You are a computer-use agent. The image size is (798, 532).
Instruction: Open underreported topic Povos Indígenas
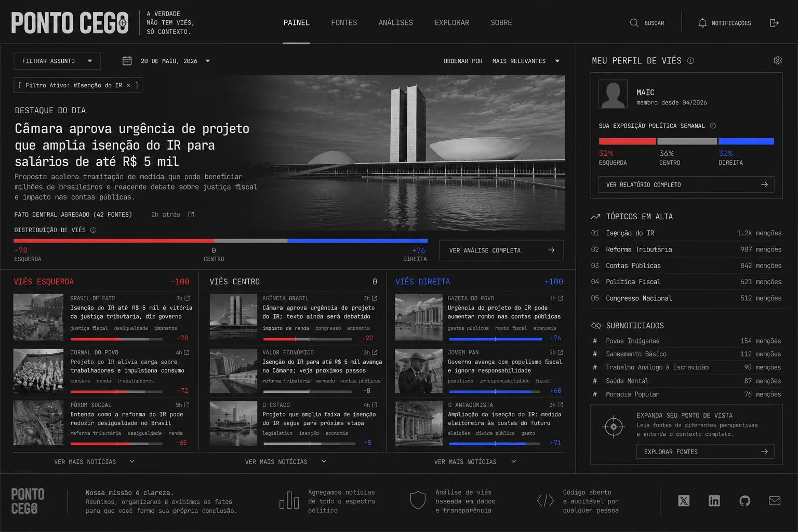point(686,341)
